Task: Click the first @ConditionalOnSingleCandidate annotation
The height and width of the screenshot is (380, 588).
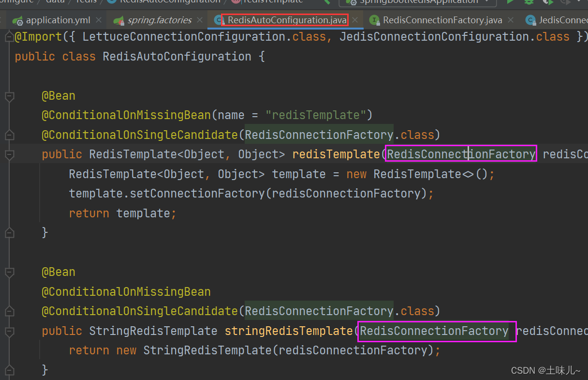Action: [241, 135]
